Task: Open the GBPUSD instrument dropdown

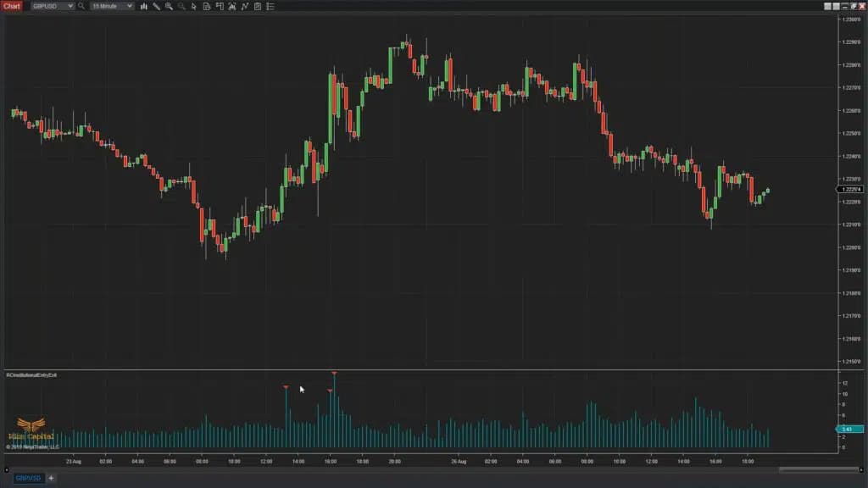Action: [x=47, y=6]
